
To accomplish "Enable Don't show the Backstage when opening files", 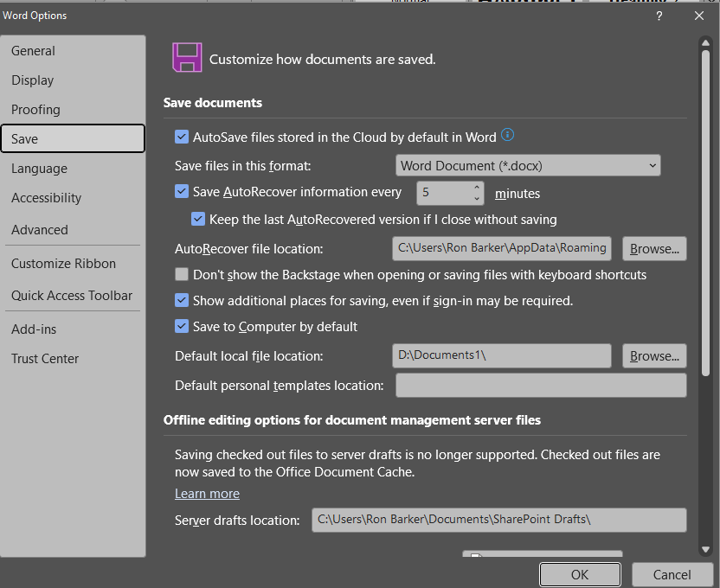I will click(x=182, y=274).
